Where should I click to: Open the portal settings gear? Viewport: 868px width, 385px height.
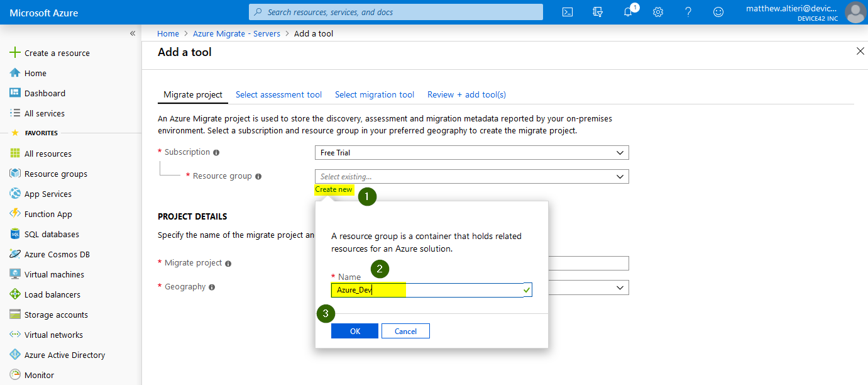[657, 11]
